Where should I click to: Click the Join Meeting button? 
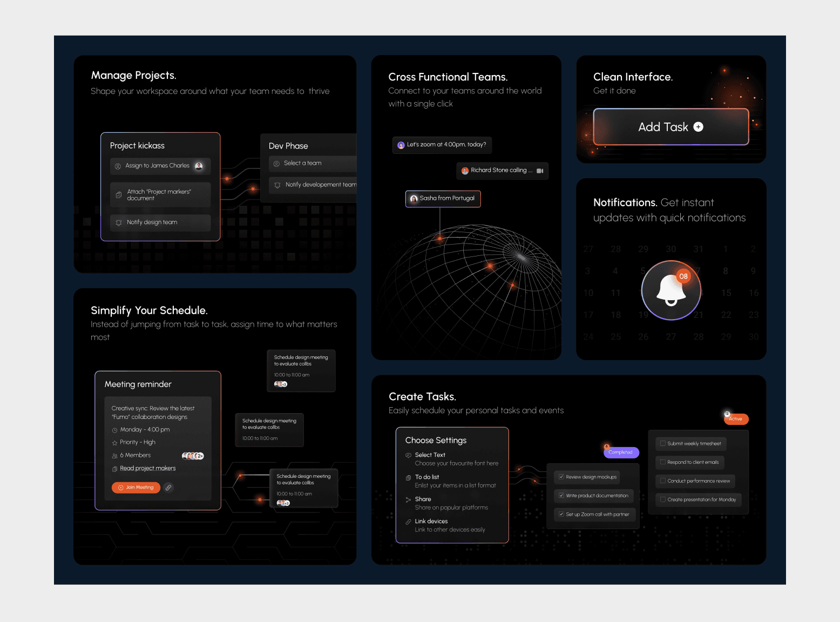point(136,488)
